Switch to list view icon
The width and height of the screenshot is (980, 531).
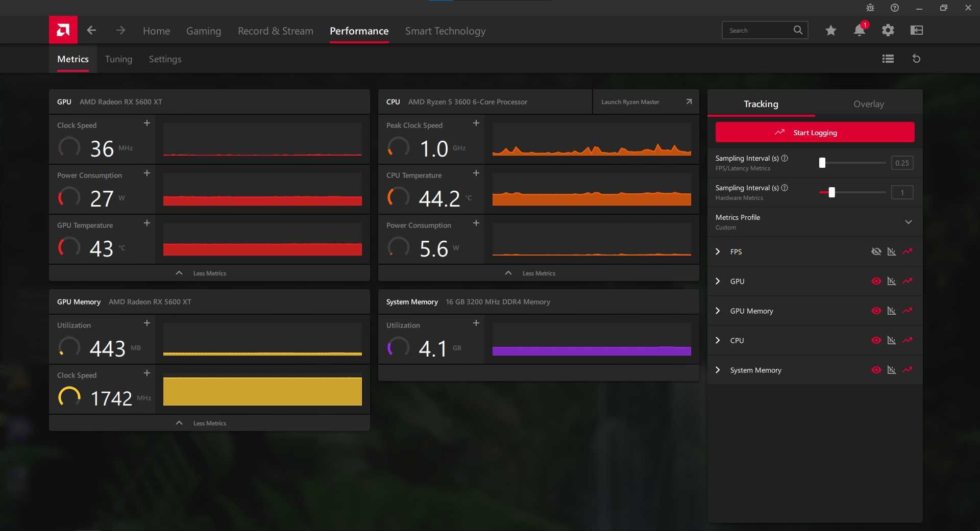[888, 59]
